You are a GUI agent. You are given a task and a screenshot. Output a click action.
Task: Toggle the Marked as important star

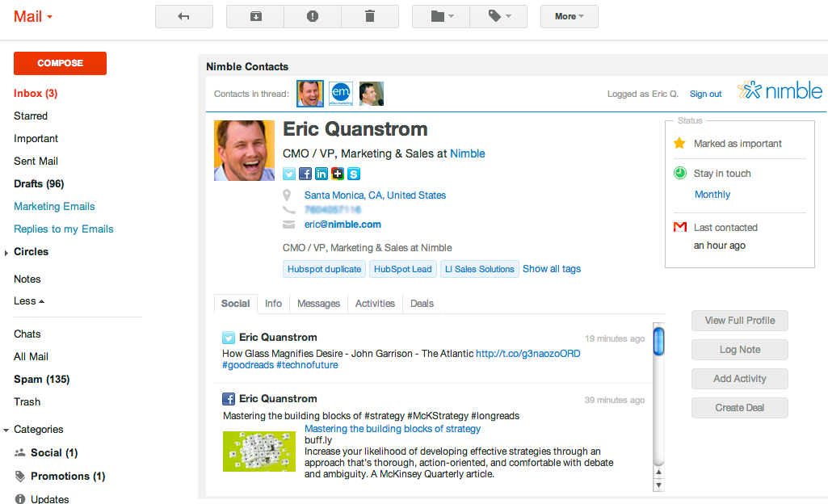[x=679, y=143]
